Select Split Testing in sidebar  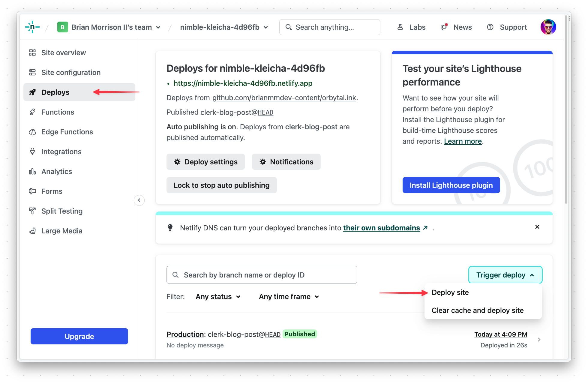[x=62, y=211]
